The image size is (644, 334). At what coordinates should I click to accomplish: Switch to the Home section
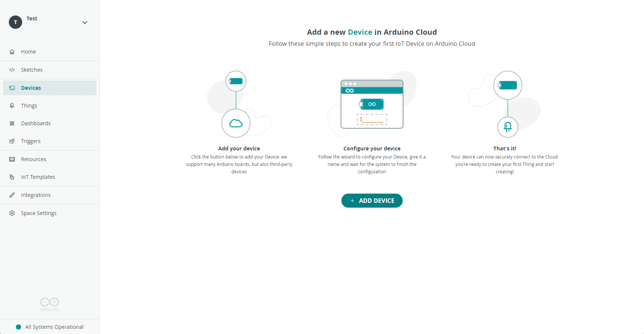pyautogui.click(x=28, y=52)
